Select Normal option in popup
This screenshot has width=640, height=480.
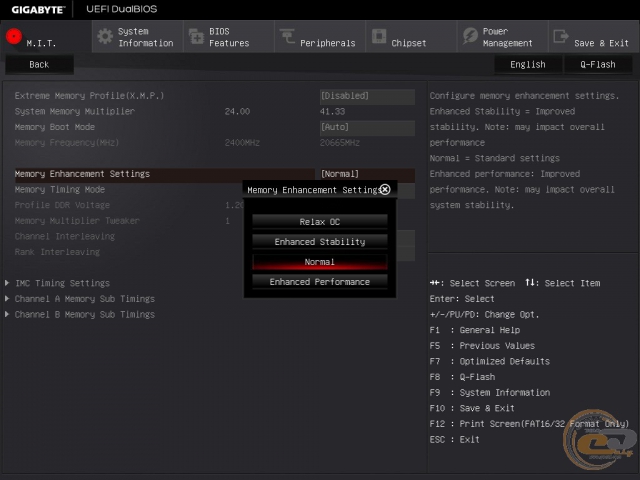click(320, 262)
